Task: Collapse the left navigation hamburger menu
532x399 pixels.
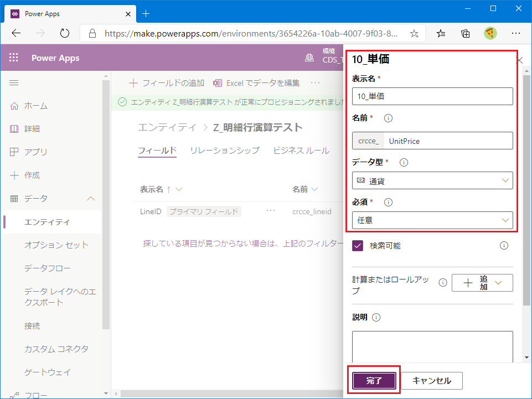Action: (14, 83)
